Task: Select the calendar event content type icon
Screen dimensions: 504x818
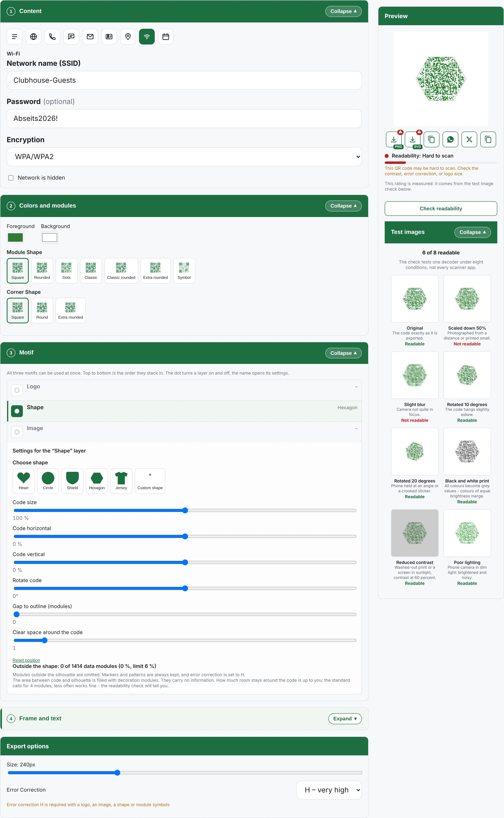Action: coord(166,37)
